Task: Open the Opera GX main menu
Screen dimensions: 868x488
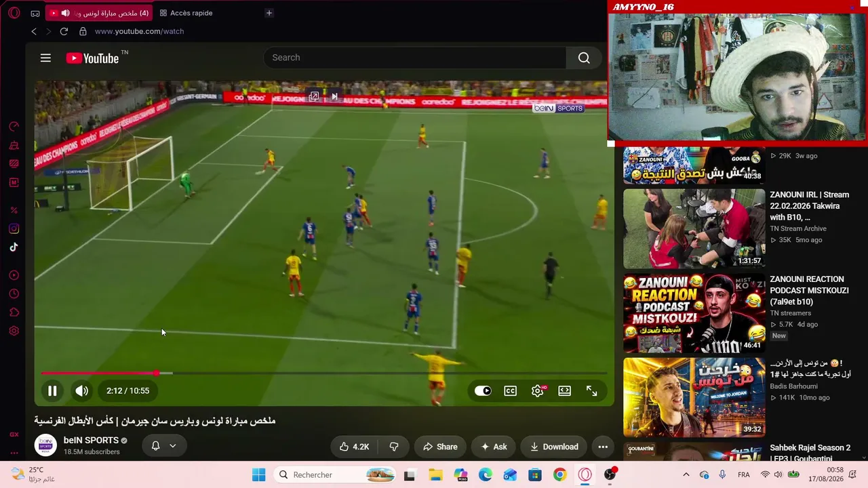Action: [14, 13]
